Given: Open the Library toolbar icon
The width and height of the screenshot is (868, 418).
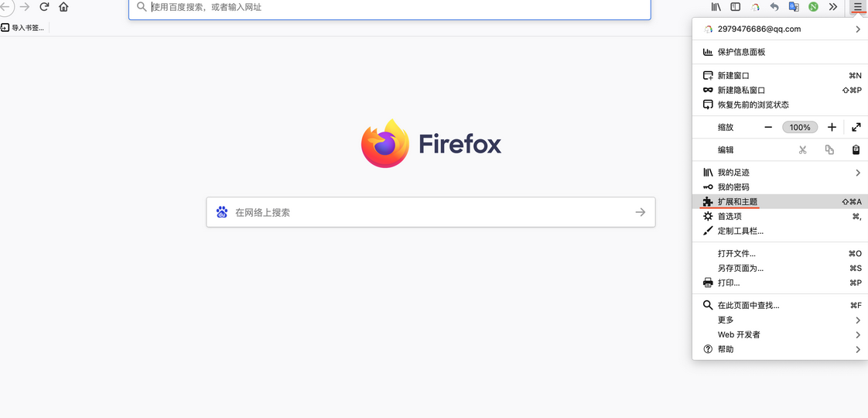Looking at the screenshot, I should click(716, 7).
